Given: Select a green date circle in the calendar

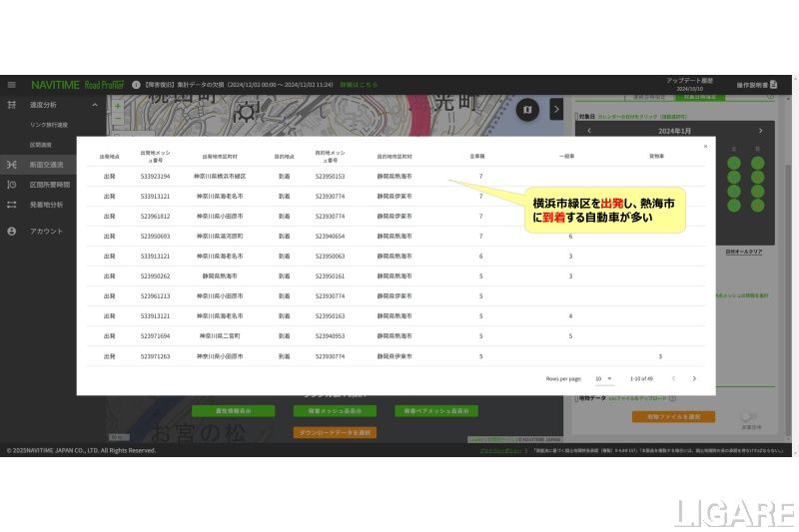Looking at the screenshot, I should click(x=733, y=163).
